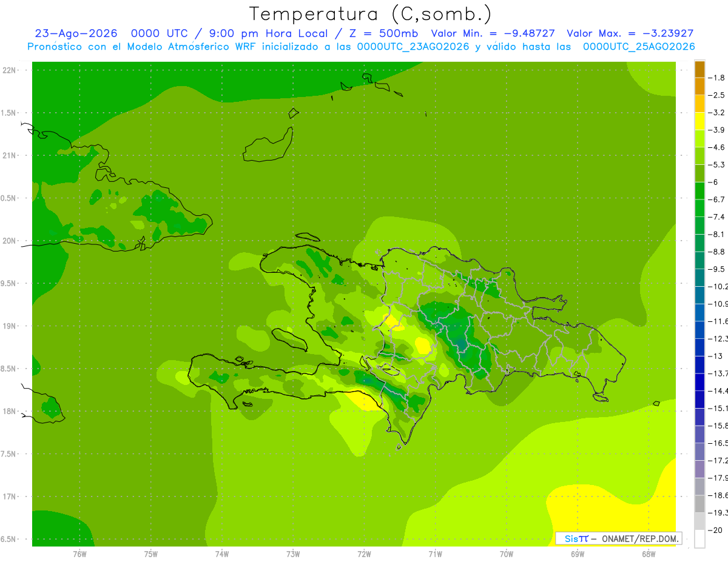Image resolution: width=728 pixels, height=562 pixels.
Task: Click the 'Valor Max. = -3.23927' readout
Action: (x=630, y=33)
